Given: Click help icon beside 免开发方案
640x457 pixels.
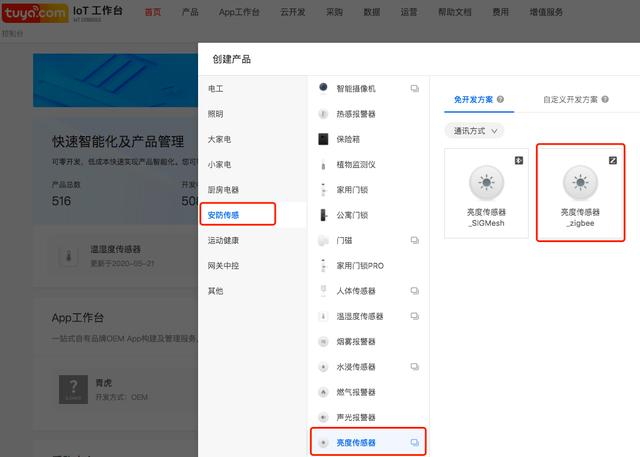Looking at the screenshot, I should (500, 99).
